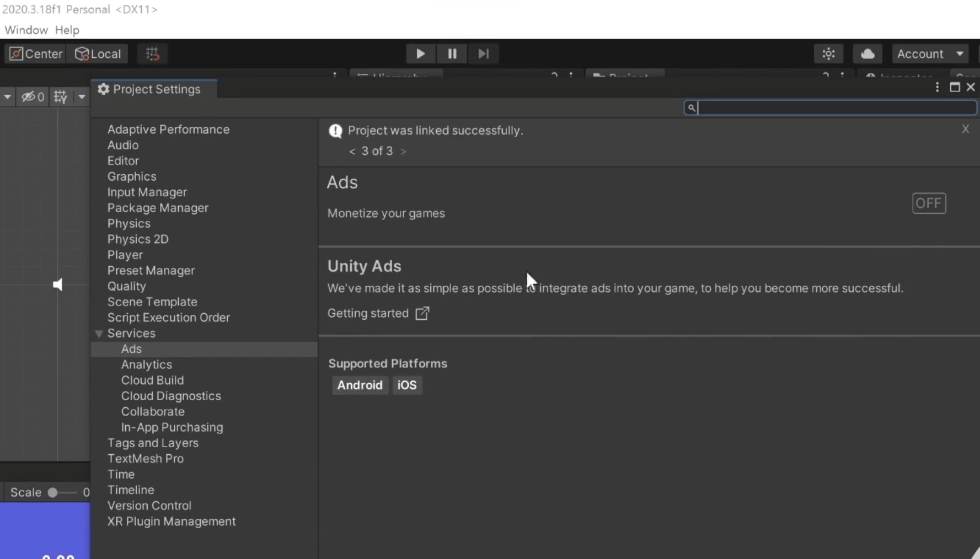The width and height of the screenshot is (980, 559).
Task: Click the Project Settings gear icon
Action: tap(103, 89)
